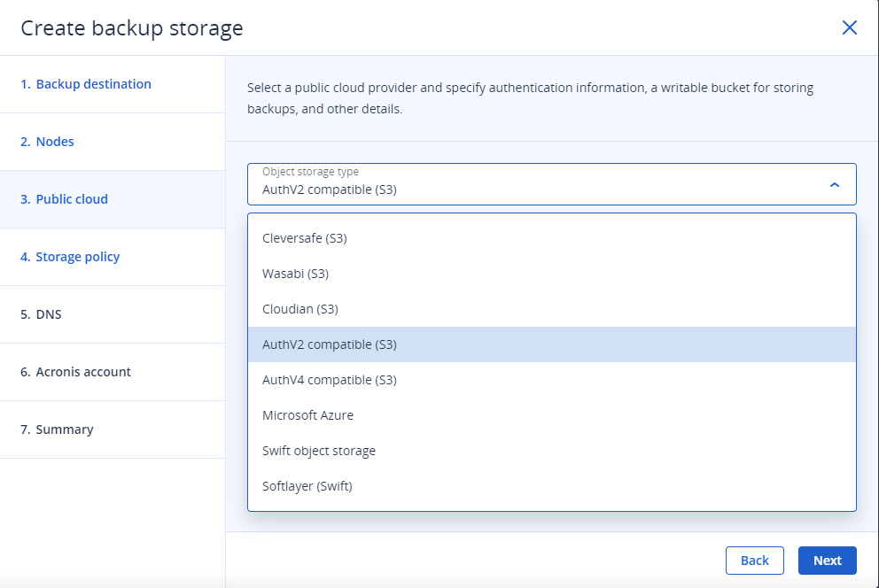Open the Nodes wizard step

pyautogui.click(x=113, y=142)
